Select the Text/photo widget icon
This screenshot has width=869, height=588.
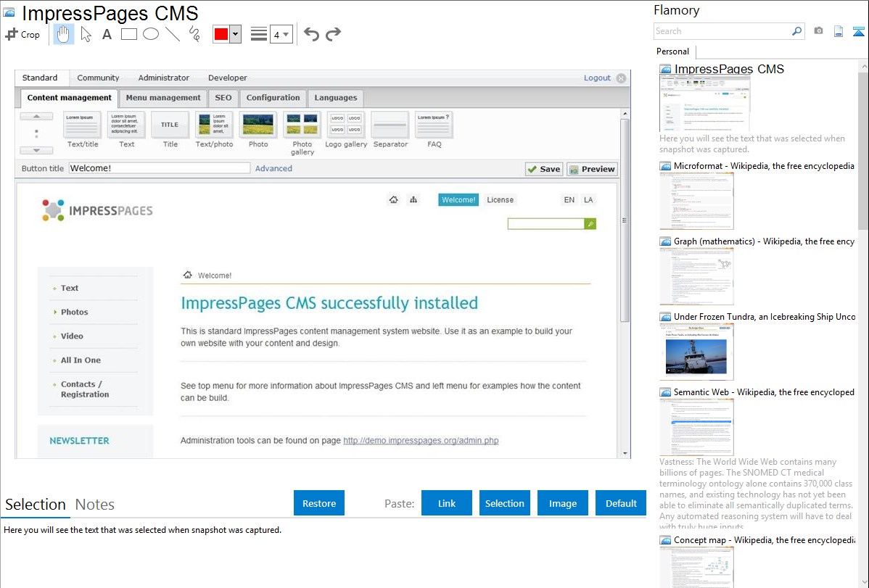(x=214, y=125)
